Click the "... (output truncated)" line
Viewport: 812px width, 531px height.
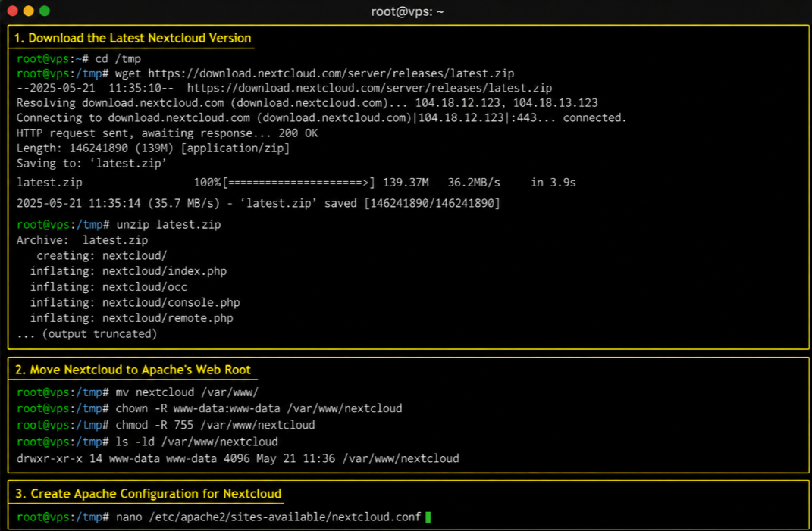coord(86,334)
